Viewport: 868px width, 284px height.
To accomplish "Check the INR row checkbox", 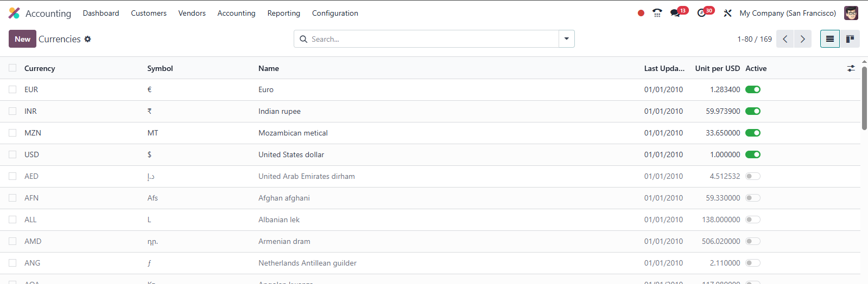I will 12,111.
